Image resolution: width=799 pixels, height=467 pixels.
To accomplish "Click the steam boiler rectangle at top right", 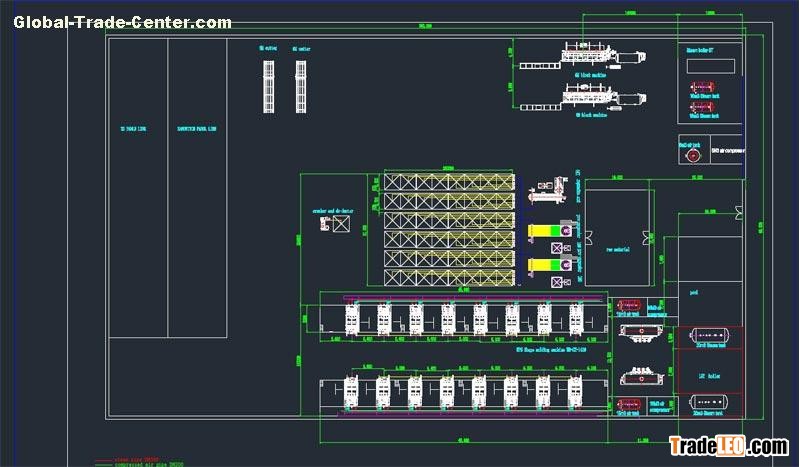I will [x=711, y=66].
